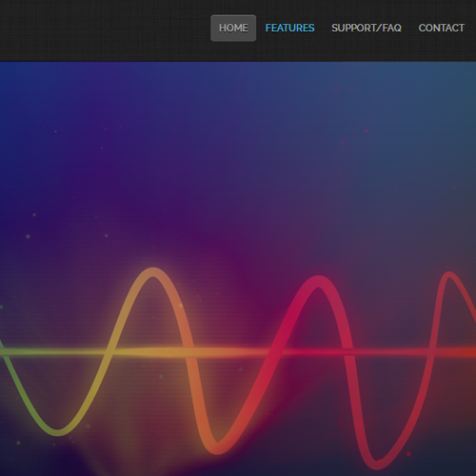Image resolution: width=476 pixels, height=476 pixels.
Task: Click the red trough at the banner bottom
Action: click(x=378, y=464)
